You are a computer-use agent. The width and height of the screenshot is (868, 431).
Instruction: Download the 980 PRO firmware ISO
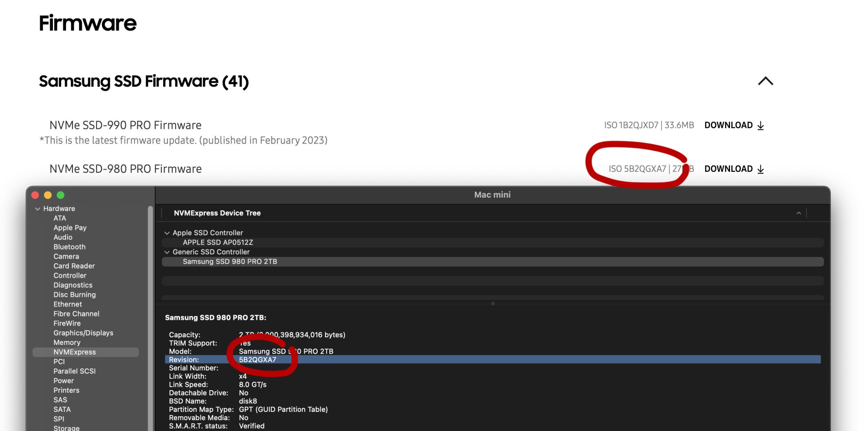734,169
